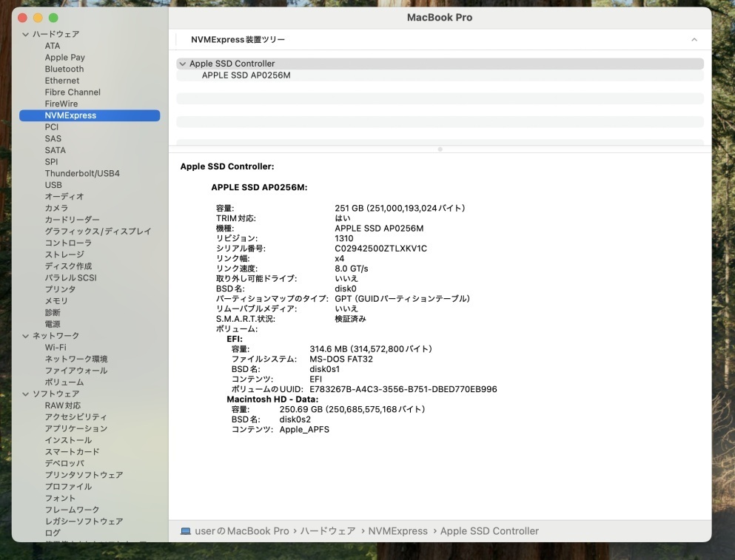Image resolution: width=735 pixels, height=560 pixels.
Task: Select the highlighted NVMExpress entry
Action: (x=90, y=115)
